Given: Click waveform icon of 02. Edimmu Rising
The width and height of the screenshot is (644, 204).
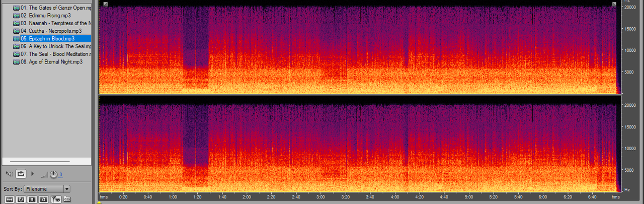Looking at the screenshot, I should (x=16, y=16).
